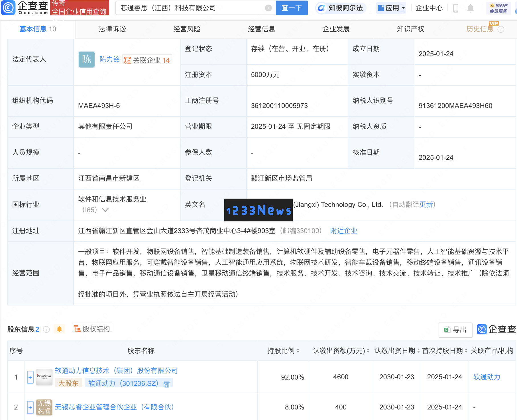Screen dimensions: 517x420
Task: Click the info icon beside 股东信息
Action: coord(46,329)
